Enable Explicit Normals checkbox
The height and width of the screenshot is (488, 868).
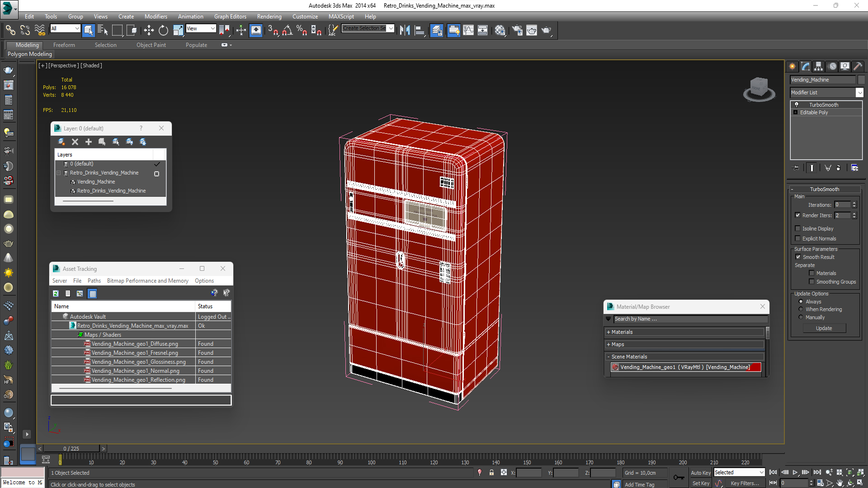[798, 239]
